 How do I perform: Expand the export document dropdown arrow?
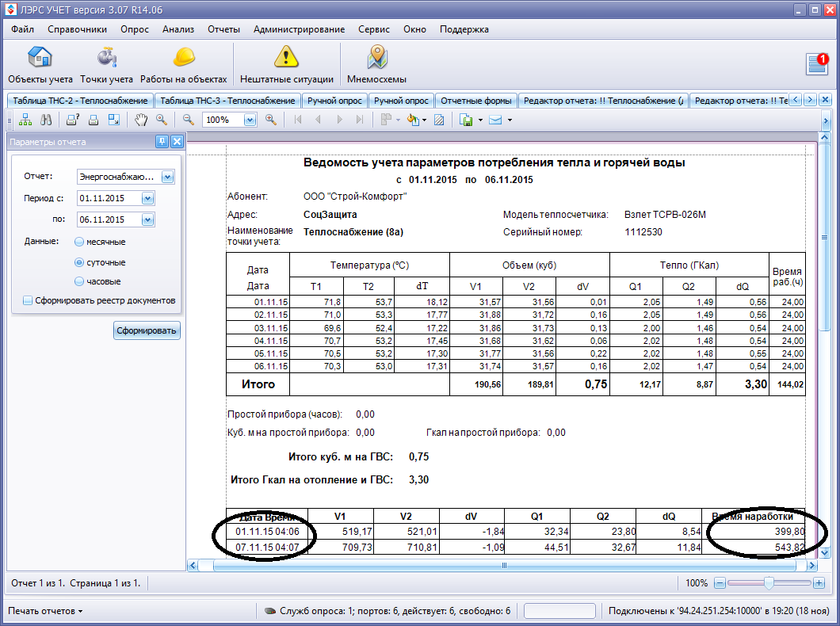click(x=480, y=120)
